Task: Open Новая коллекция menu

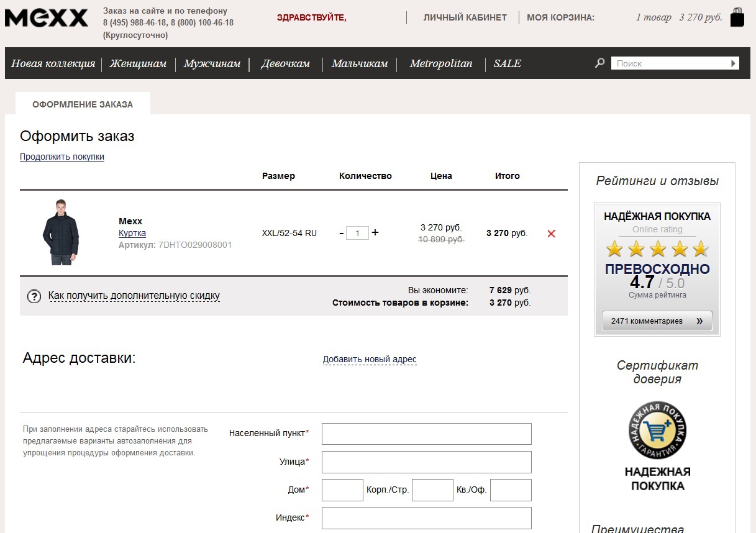Action: 53,63
